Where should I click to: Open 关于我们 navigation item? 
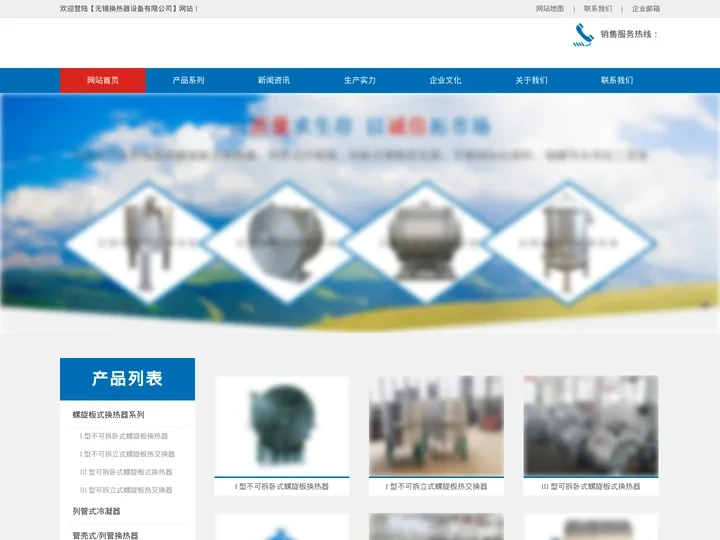point(531,80)
